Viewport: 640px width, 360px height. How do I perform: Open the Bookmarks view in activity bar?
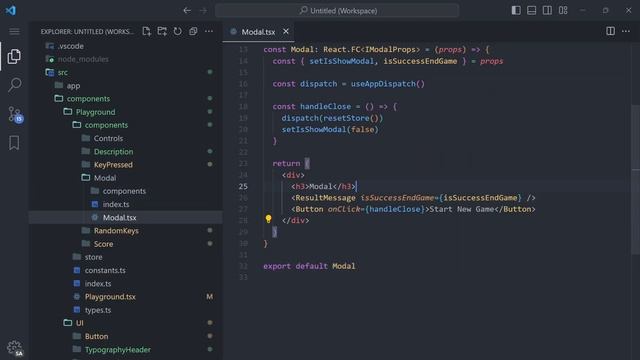(x=14, y=143)
